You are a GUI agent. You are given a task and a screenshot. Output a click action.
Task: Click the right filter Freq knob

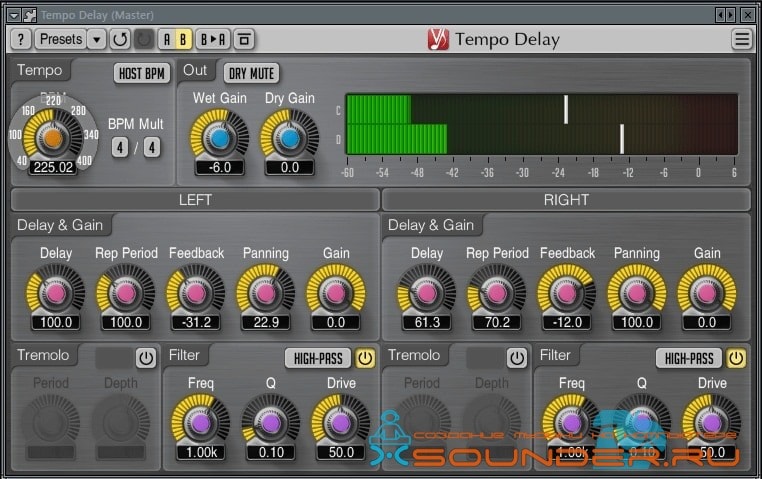pyautogui.click(x=572, y=423)
